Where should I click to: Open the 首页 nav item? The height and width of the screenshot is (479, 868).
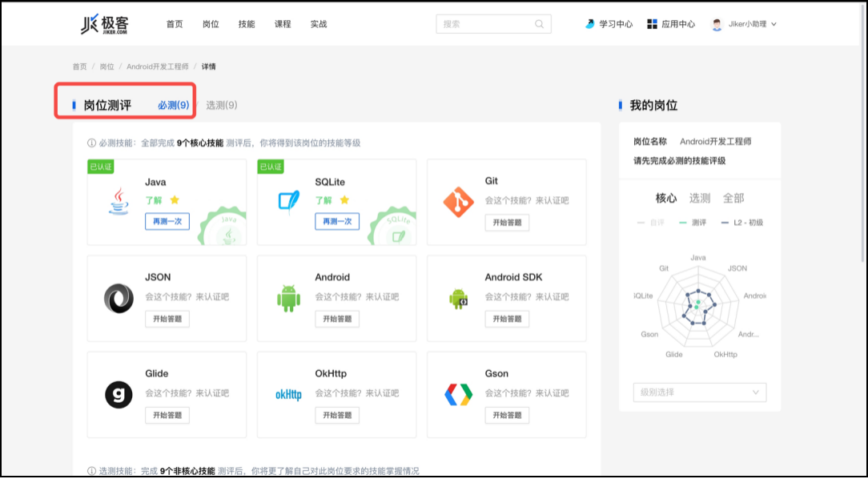[175, 24]
